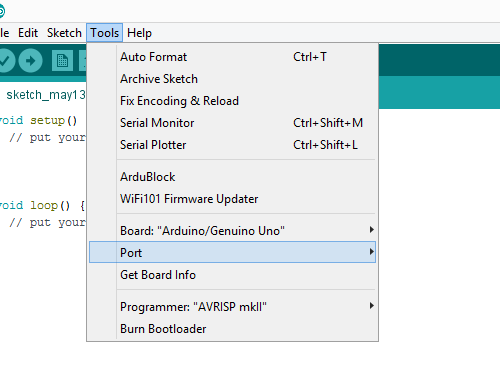
Task: Click the Upload arrow toolbar icon
Action: (x=30, y=61)
